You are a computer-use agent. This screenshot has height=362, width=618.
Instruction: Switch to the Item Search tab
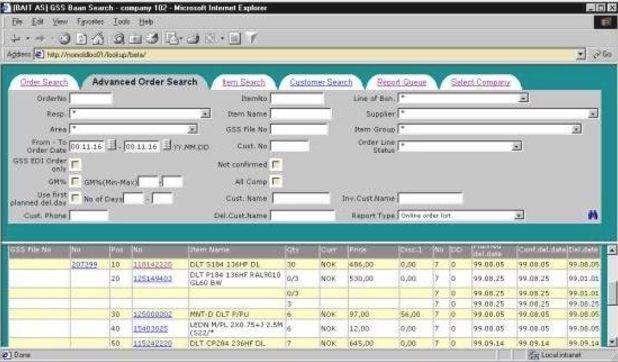[x=244, y=82]
